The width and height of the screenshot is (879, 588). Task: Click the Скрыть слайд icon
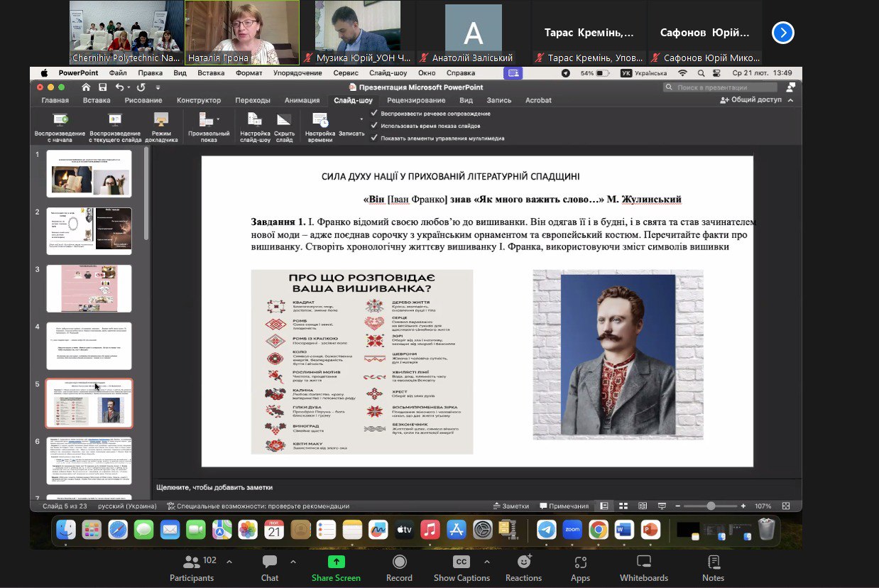[x=284, y=121]
